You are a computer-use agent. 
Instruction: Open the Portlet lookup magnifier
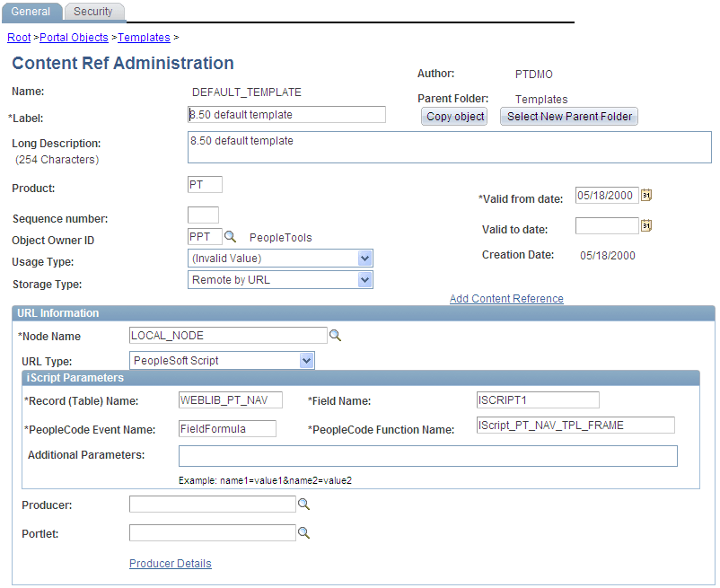point(305,532)
